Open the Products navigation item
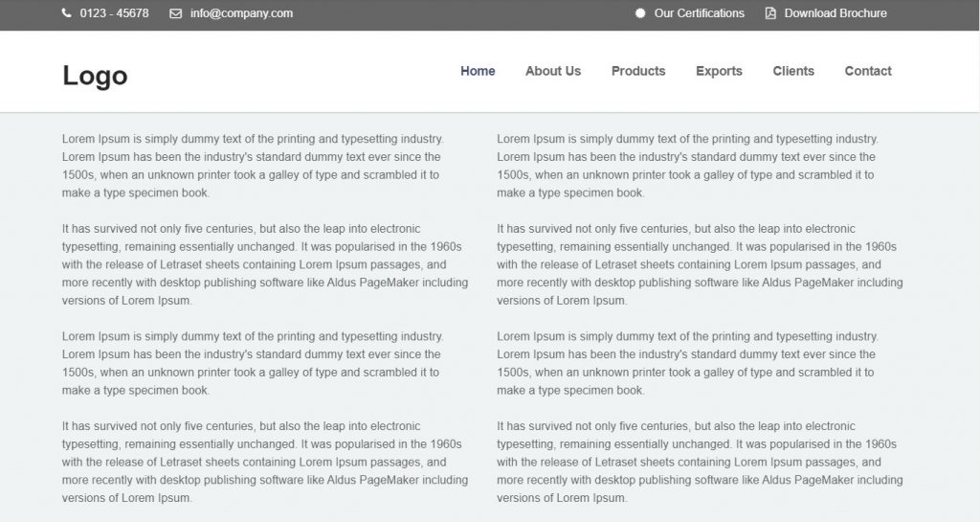Viewport: 980px width, 522px height. point(638,71)
